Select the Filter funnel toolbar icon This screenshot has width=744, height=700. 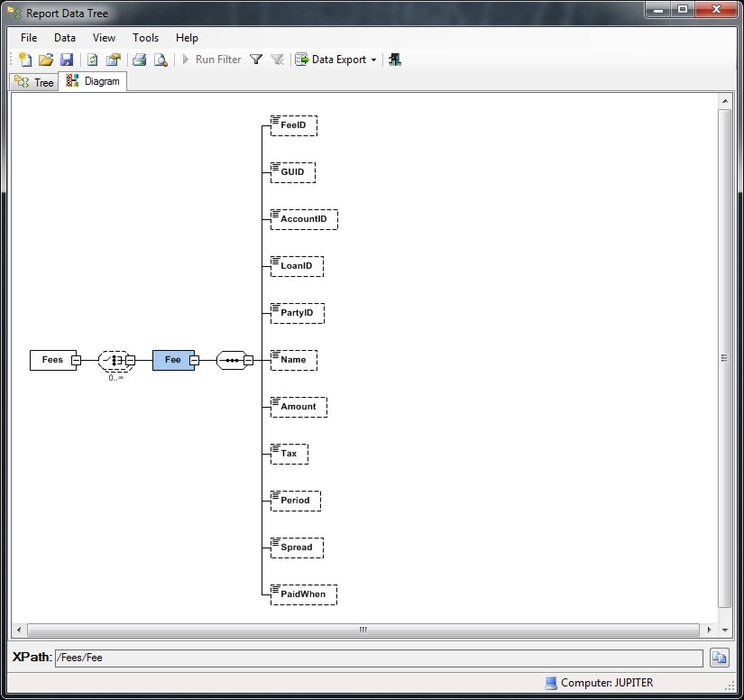point(255,59)
